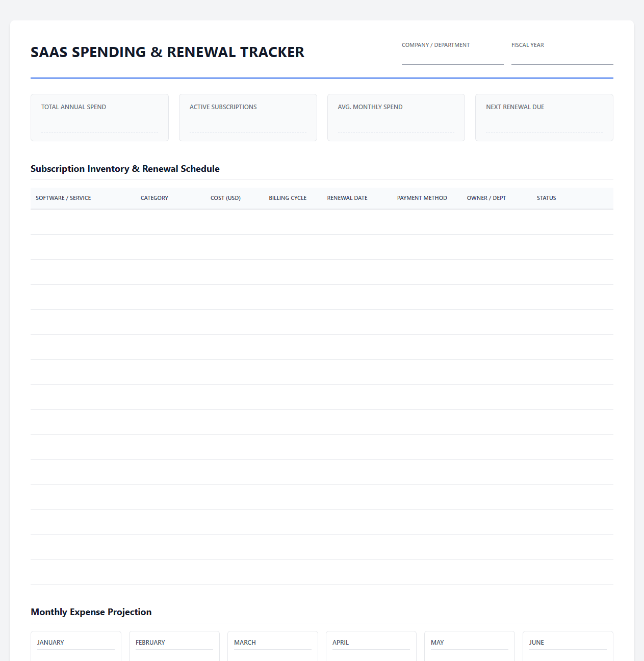
Task: Click the MARCH projection card
Action: click(273, 646)
